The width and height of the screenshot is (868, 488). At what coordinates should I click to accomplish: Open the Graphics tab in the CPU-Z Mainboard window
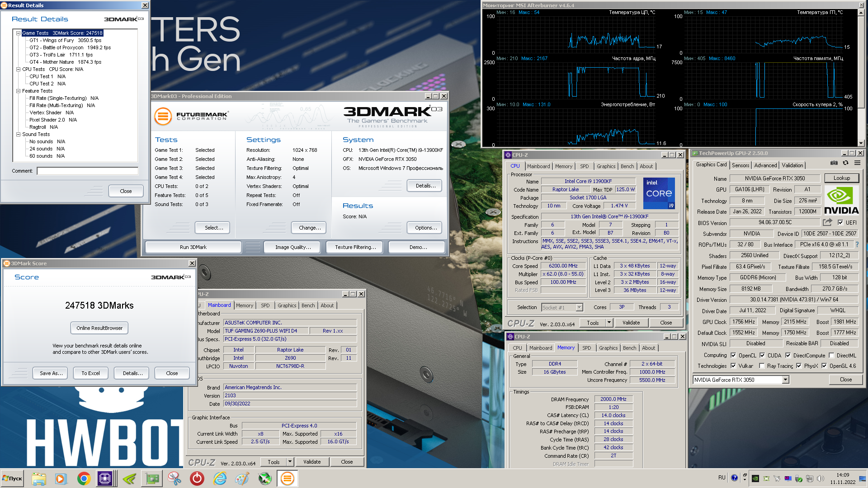pyautogui.click(x=287, y=305)
